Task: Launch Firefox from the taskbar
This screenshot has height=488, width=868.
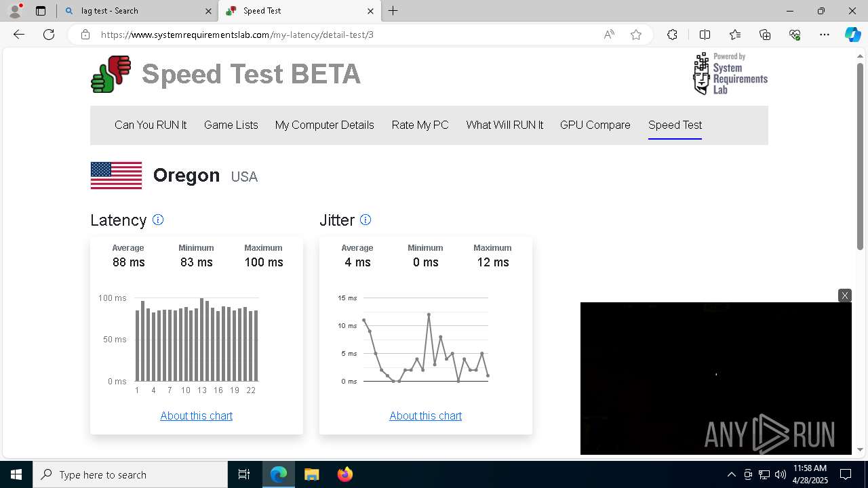Action: (344, 474)
